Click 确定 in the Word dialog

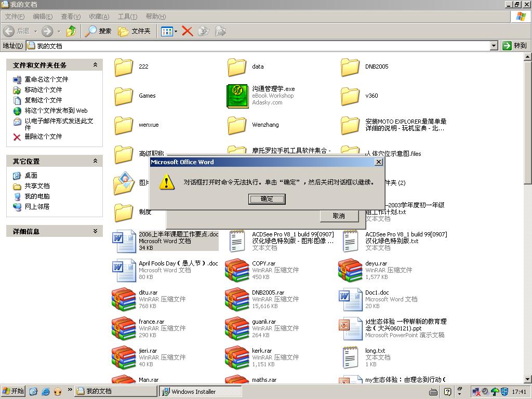(267, 199)
